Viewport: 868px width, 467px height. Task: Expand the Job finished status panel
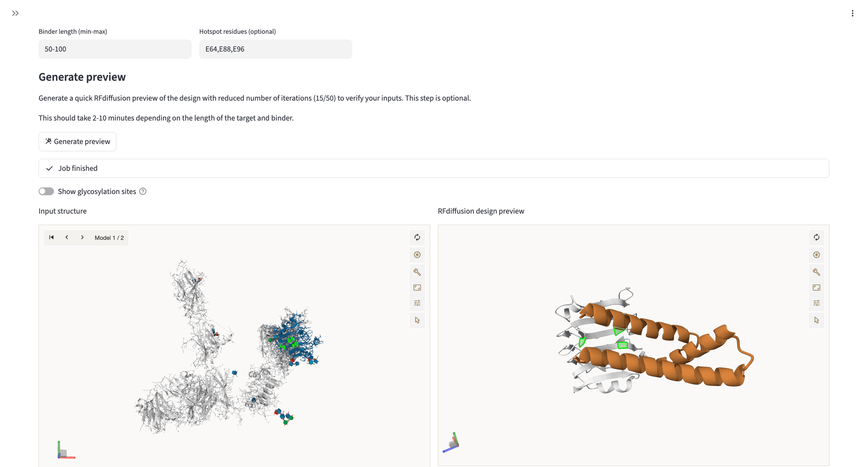coord(433,168)
